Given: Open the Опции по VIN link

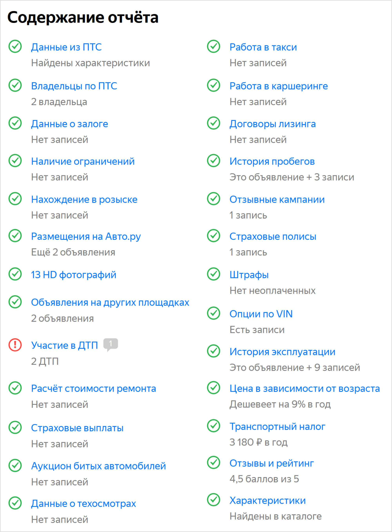Looking at the screenshot, I should tap(261, 314).
